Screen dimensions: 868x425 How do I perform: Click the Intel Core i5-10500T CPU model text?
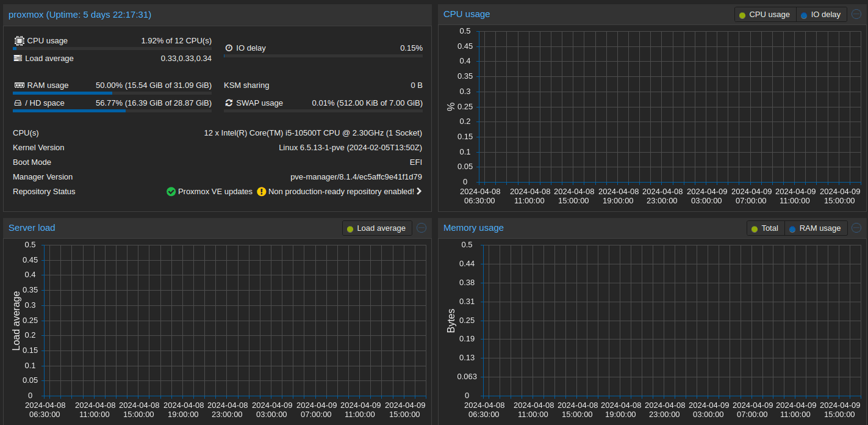coord(313,133)
